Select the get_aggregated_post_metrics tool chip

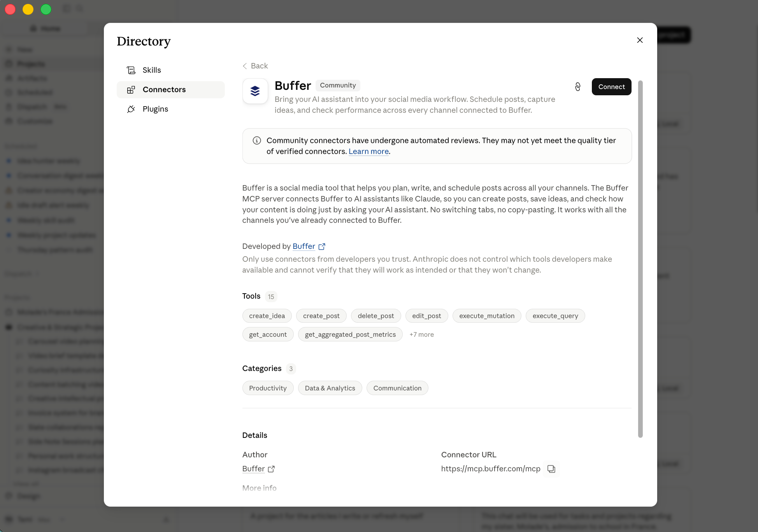click(350, 334)
